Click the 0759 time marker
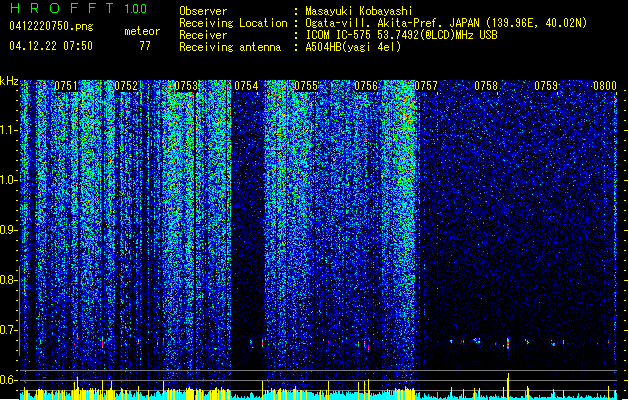Viewport: 629px width, 400px height. tap(546, 86)
